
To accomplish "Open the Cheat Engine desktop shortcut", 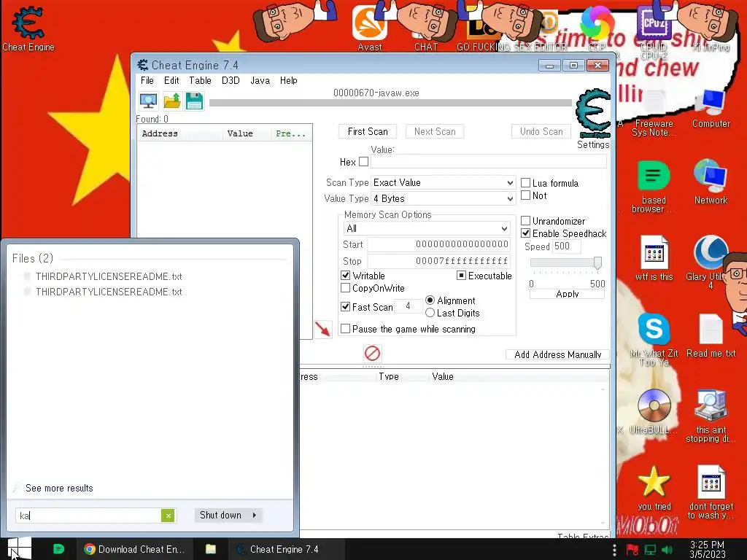I will 28,28.
